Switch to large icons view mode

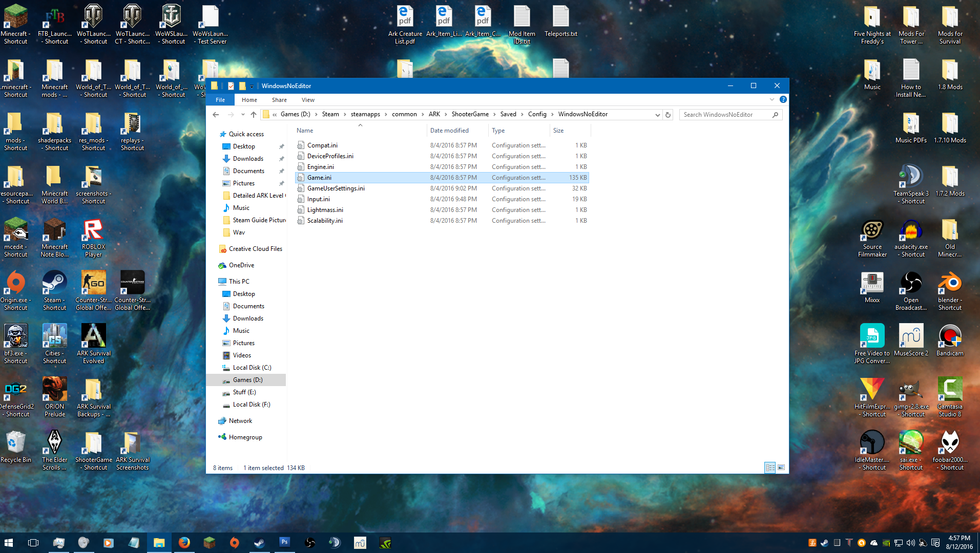pos(781,467)
